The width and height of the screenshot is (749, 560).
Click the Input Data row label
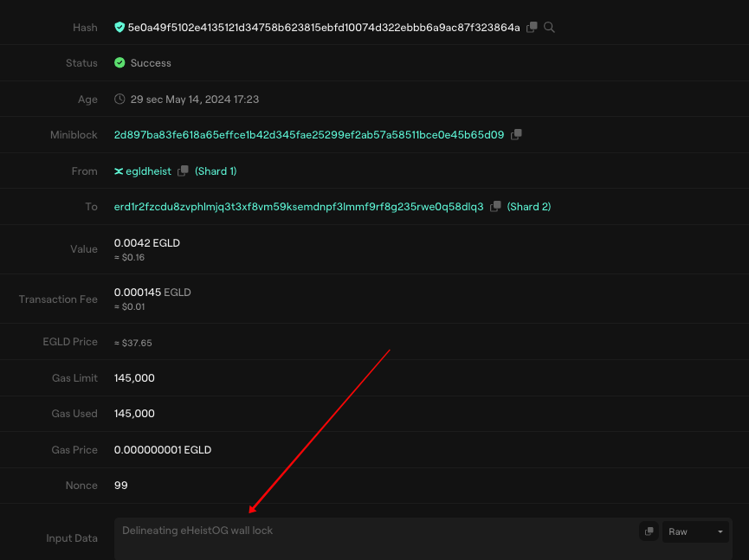point(72,538)
